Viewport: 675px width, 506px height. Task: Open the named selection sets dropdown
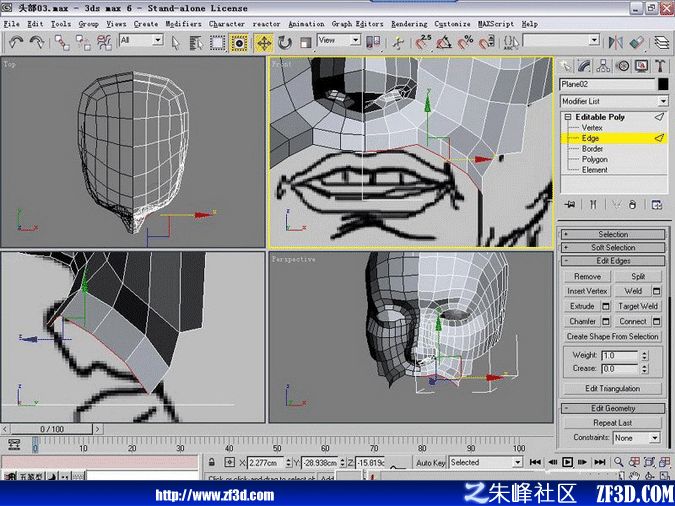click(x=594, y=40)
